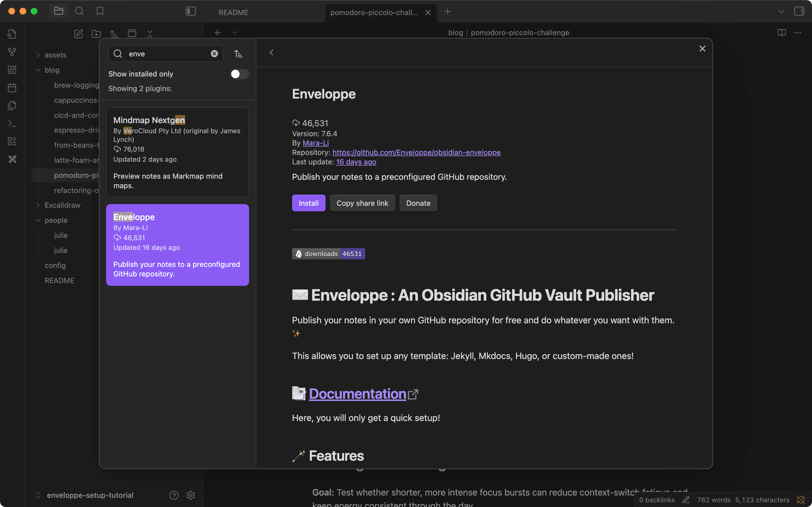Open canvas ribbon icon
Screen dimensions: 812x507
[x=12, y=70]
